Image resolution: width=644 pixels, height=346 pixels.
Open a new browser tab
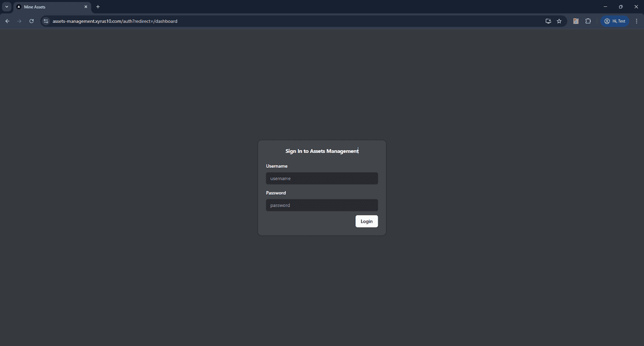click(x=97, y=6)
